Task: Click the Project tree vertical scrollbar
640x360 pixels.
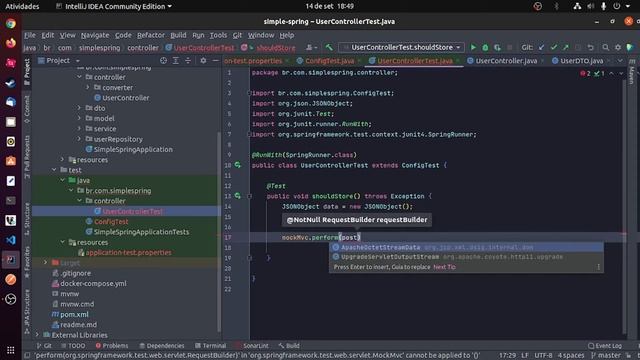Action: [x=219, y=231]
